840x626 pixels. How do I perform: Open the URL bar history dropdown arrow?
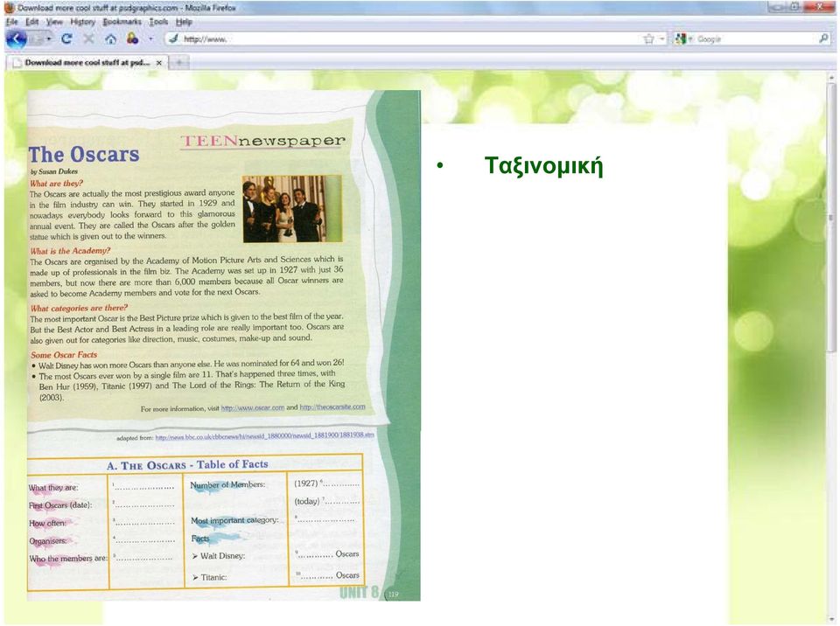(x=661, y=38)
